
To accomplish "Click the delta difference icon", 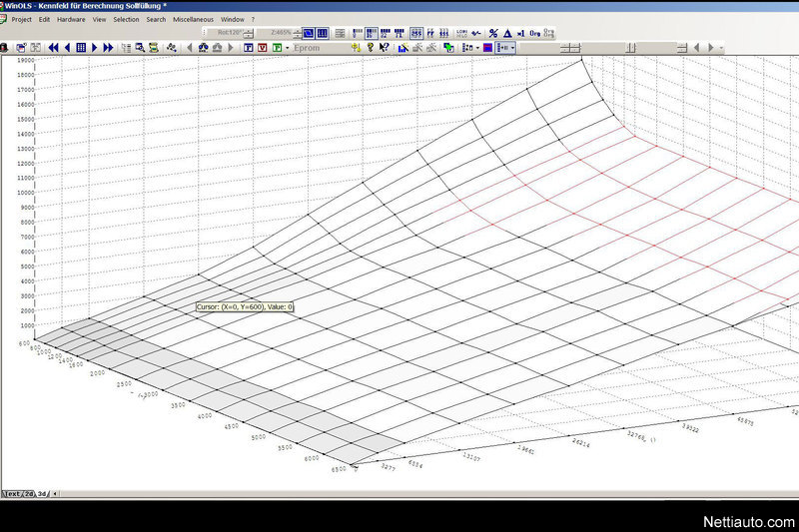I will pos(507,33).
